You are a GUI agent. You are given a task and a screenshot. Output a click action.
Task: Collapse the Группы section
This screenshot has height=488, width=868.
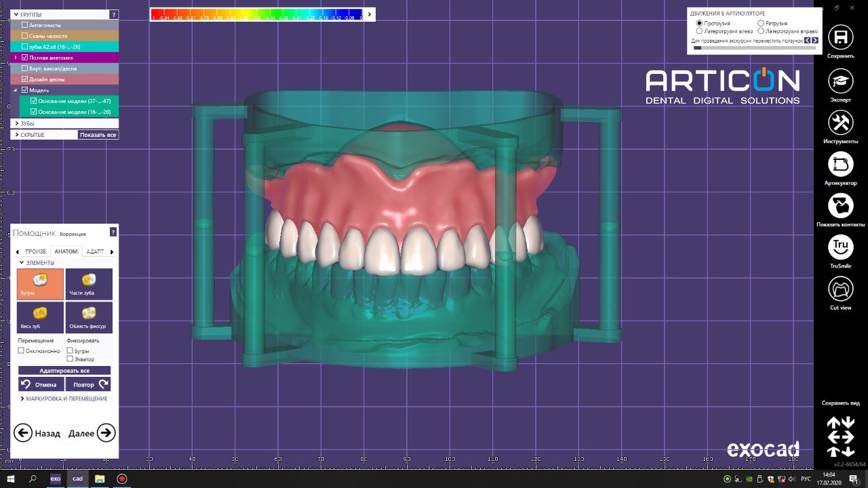[x=16, y=14]
